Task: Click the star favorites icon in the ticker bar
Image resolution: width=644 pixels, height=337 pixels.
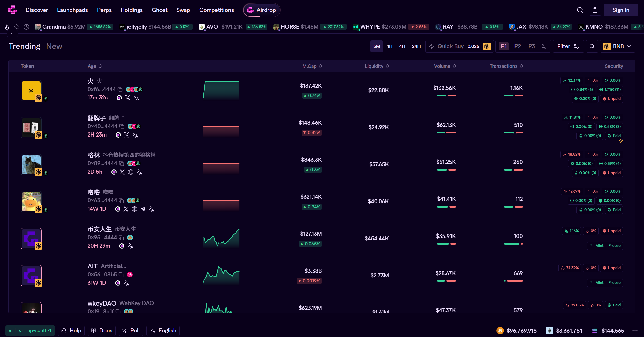Action: [17, 27]
